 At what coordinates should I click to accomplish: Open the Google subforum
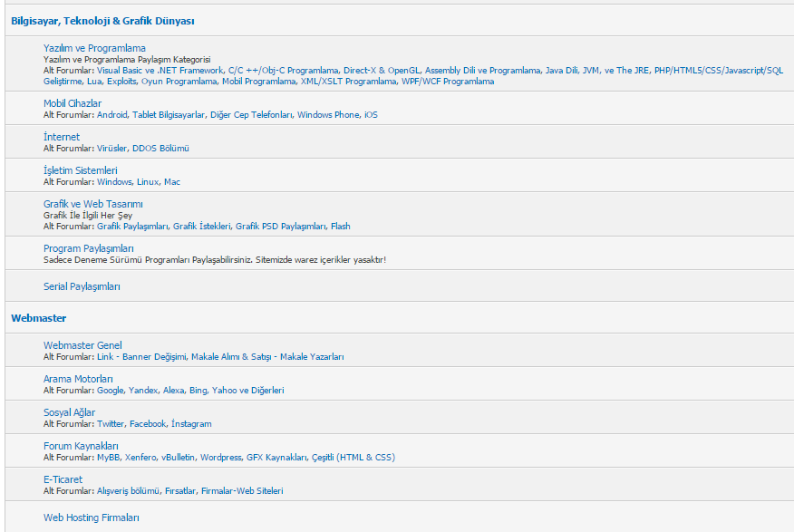[x=110, y=391]
